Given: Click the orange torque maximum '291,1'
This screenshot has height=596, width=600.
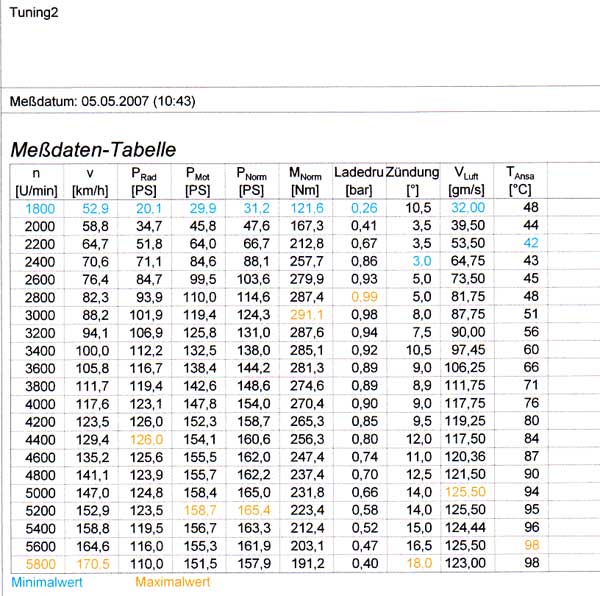Looking at the screenshot, I should 307,315.
